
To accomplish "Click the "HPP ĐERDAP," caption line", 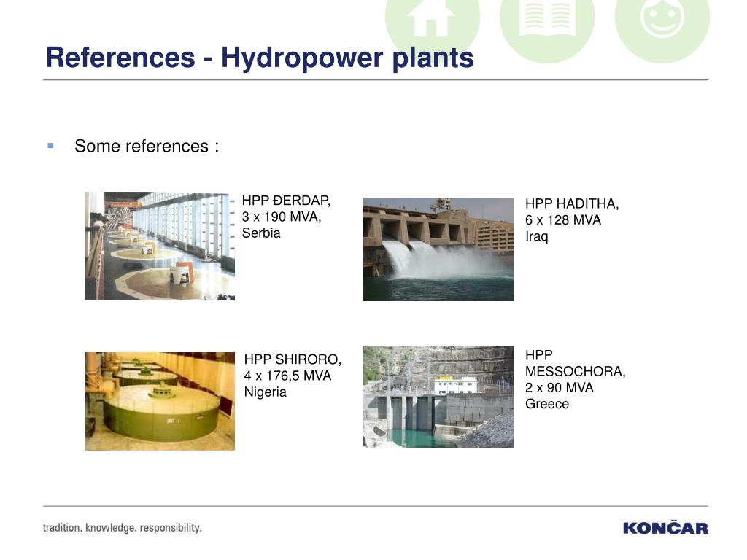I will 286,201.
